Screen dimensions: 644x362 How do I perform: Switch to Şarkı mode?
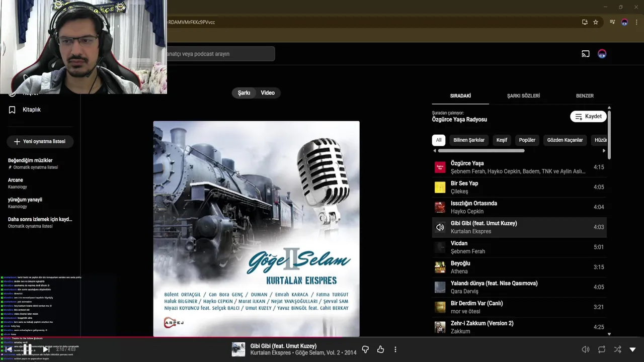[244, 93]
